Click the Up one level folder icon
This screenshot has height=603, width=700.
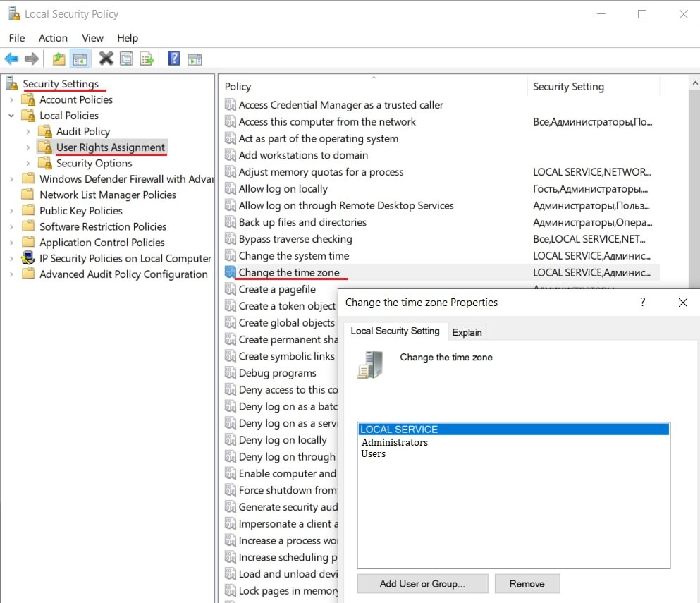[59, 59]
